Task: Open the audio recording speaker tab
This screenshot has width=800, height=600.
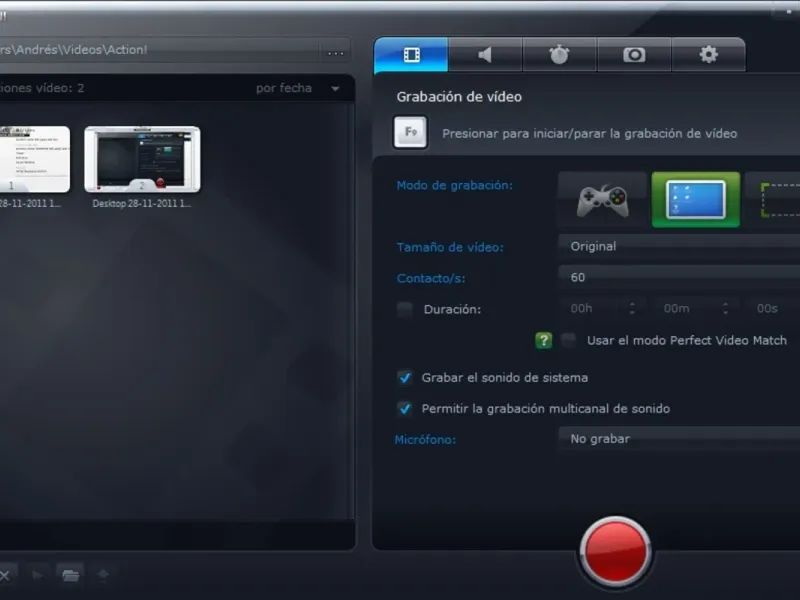Action: (485, 55)
